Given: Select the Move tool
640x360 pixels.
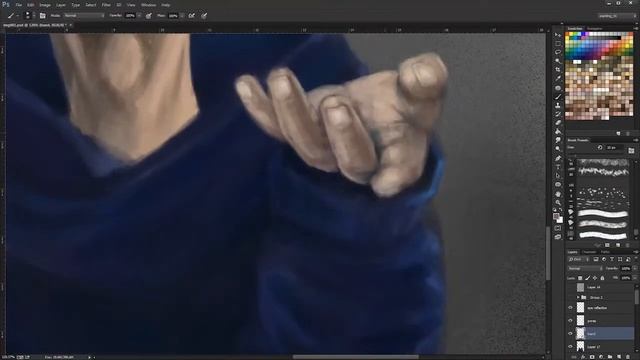Looking at the screenshot, I should pos(558,35).
